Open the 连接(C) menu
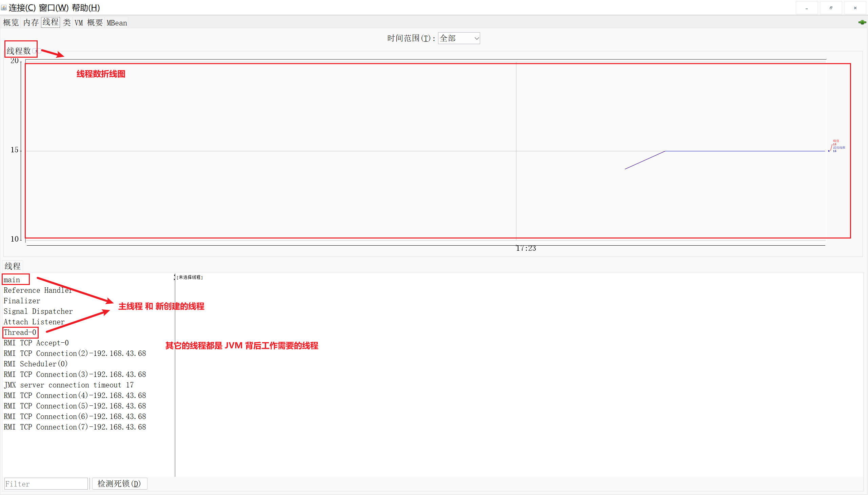 [x=22, y=7]
